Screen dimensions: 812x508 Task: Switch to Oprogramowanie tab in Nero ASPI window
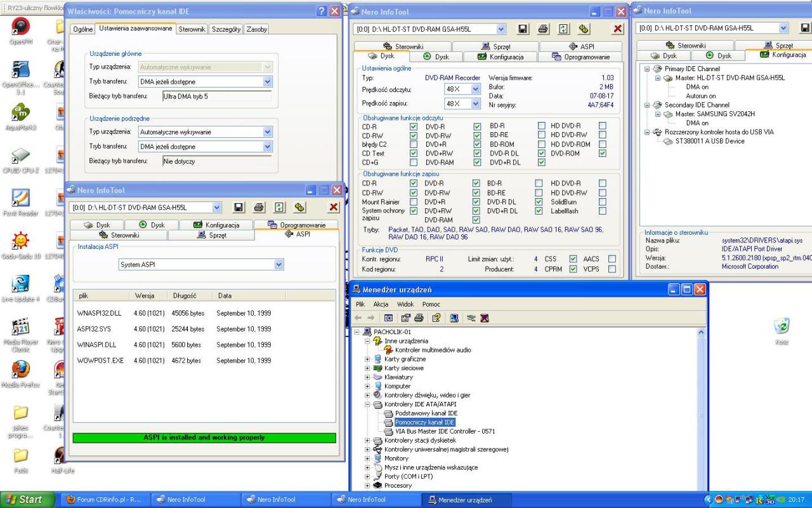click(297, 225)
